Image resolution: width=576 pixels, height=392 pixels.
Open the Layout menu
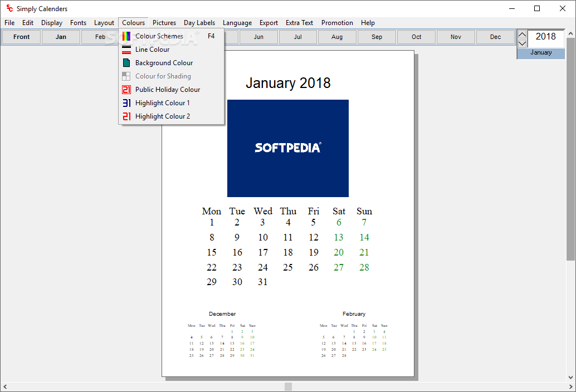[104, 23]
